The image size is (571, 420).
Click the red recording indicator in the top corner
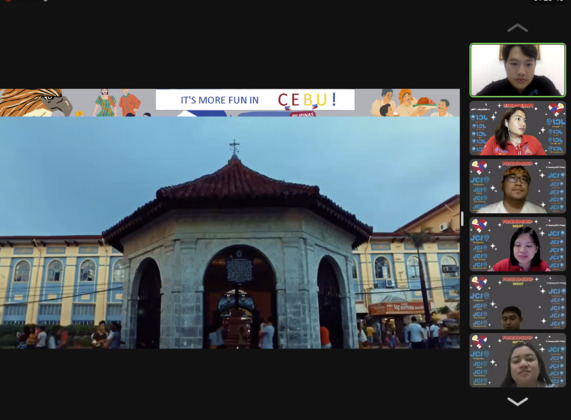tap(8, 1)
